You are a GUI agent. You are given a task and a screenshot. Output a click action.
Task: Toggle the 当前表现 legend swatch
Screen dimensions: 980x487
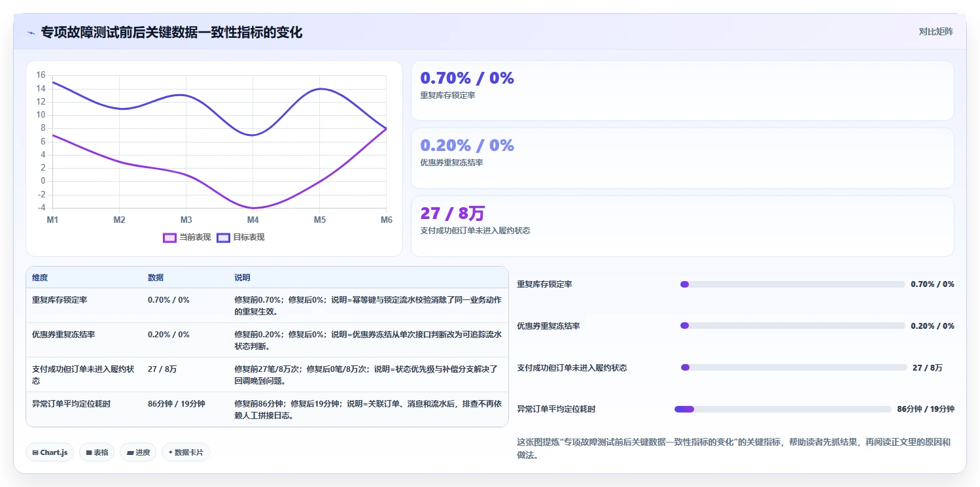(x=169, y=237)
